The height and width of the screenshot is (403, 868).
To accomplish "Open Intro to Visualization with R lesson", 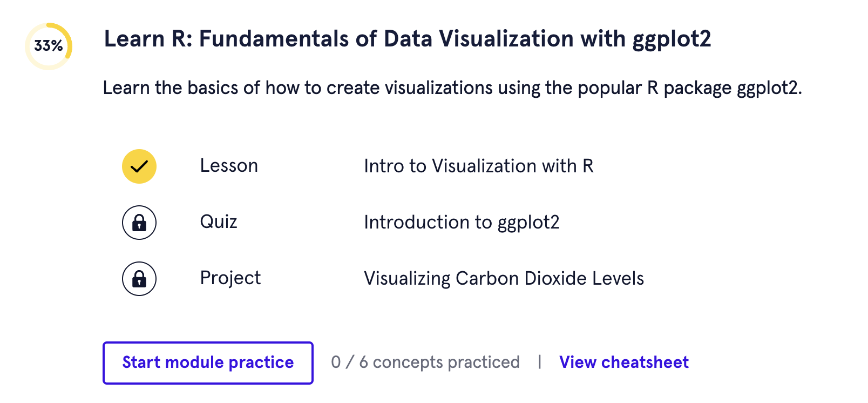I will (478, 166).
